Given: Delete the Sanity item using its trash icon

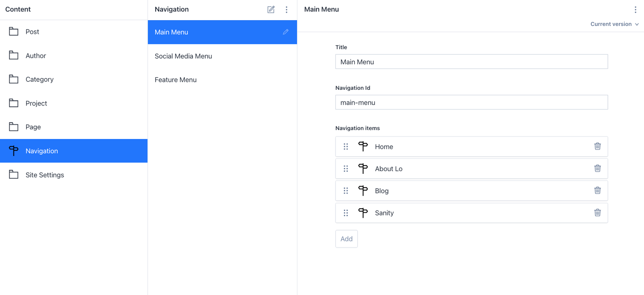Looking at the screenshot, I should (x=597, y=213).
